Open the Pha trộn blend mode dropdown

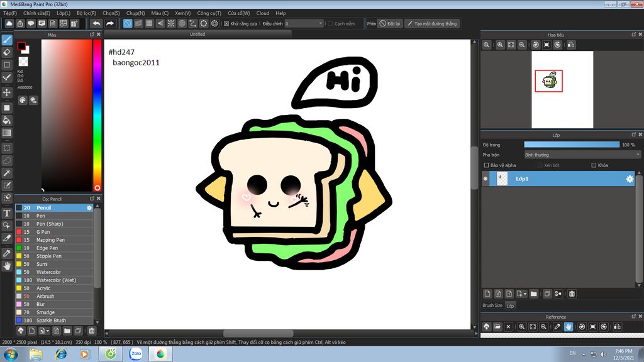click(x=582, y=155)
